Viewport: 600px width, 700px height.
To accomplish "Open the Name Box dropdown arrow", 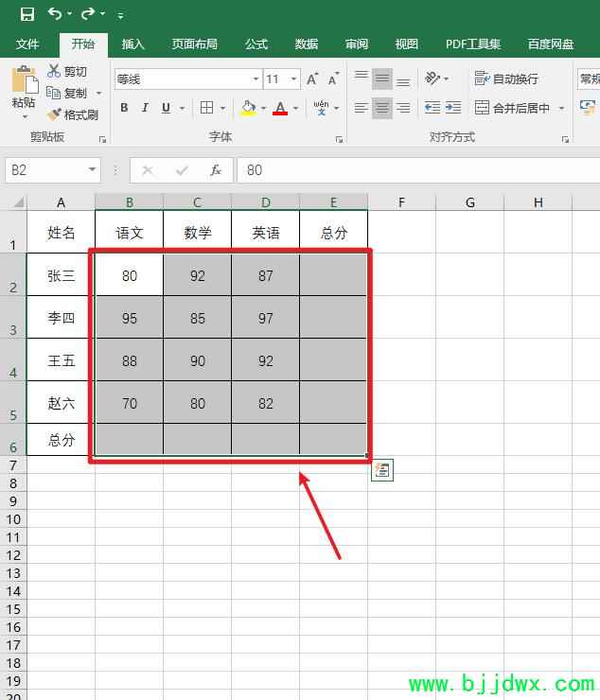I will (93, 170).
